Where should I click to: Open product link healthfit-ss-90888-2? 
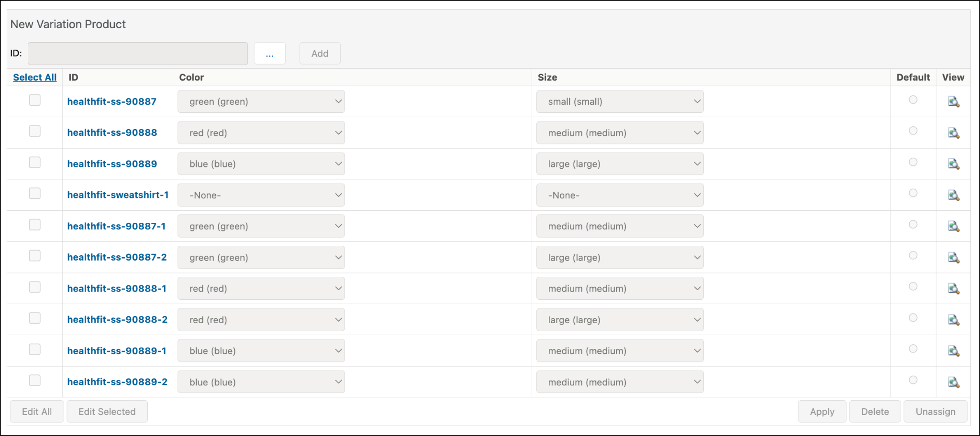tap(117, 319)
